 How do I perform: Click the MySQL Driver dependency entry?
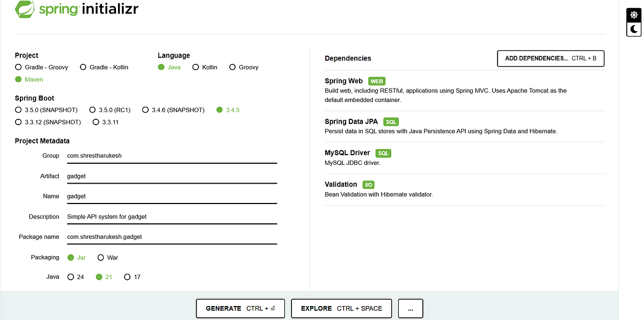[464, 158]
